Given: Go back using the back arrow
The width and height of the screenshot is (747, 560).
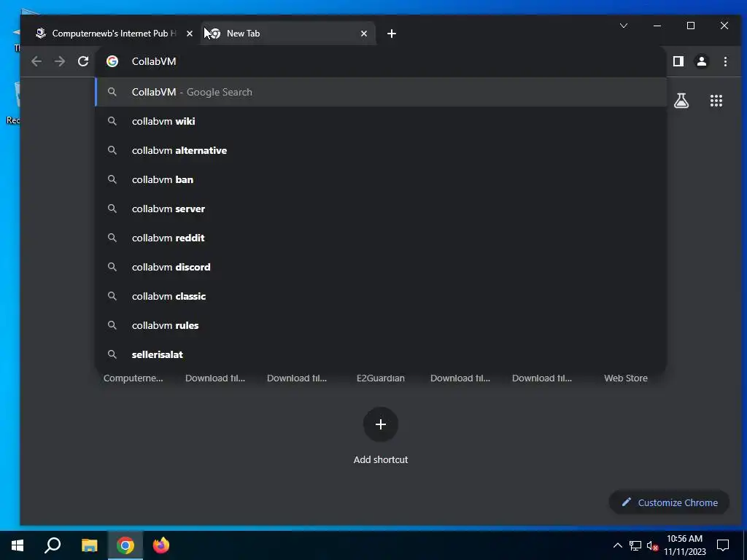Looking at the screenshot, I should (36, 61).
